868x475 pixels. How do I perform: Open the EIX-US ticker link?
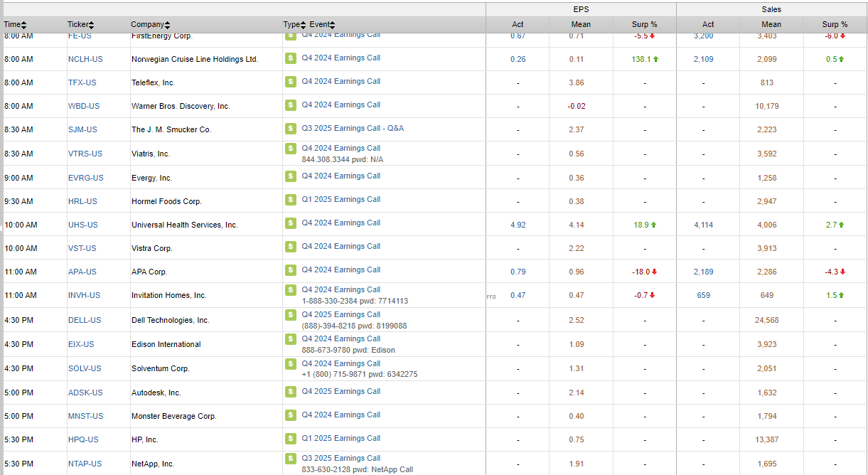(81, 344)
